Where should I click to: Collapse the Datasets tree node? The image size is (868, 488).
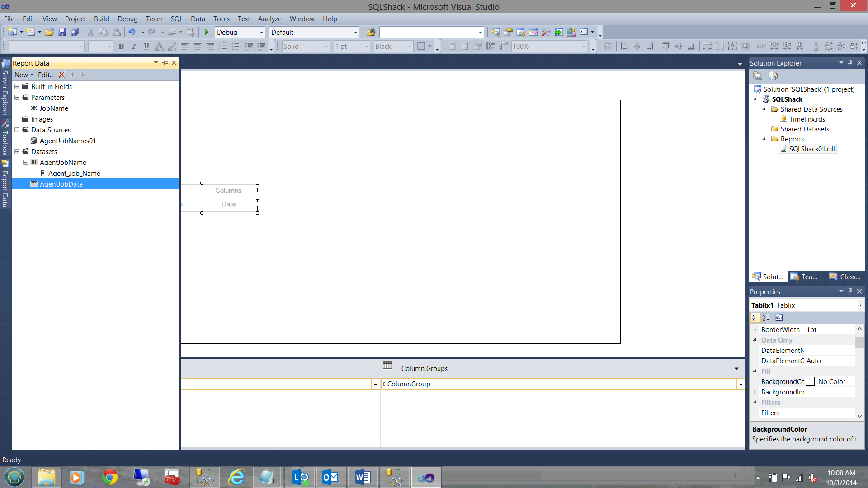click(x=17, y=152)
